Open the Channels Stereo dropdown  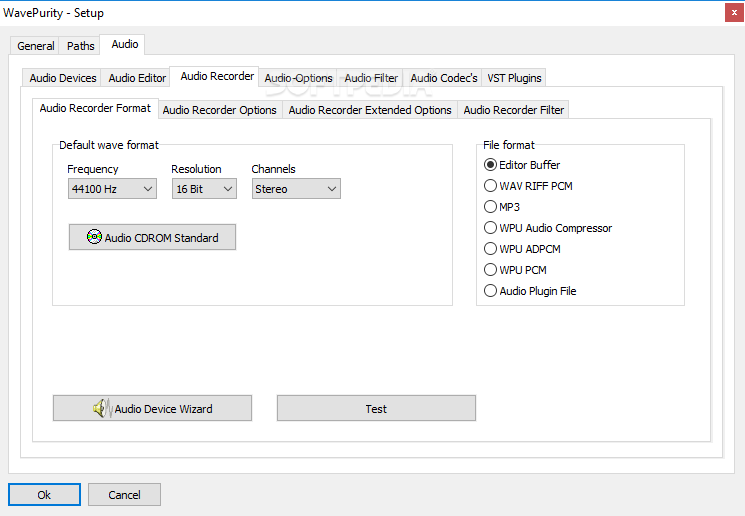tap(296, 189)
